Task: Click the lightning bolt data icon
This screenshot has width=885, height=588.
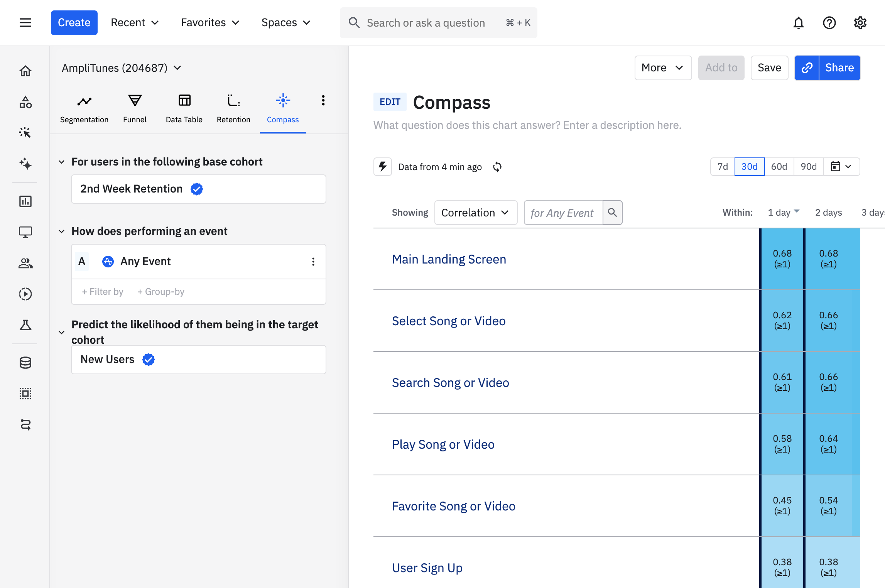Action: click(x=382, y=167)
